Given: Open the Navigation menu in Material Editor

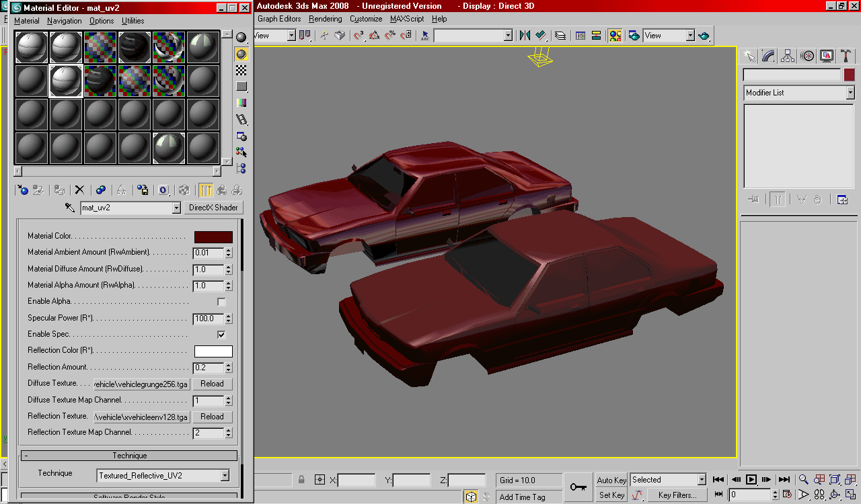Looking at the screenshot, I should click(65, 21).
